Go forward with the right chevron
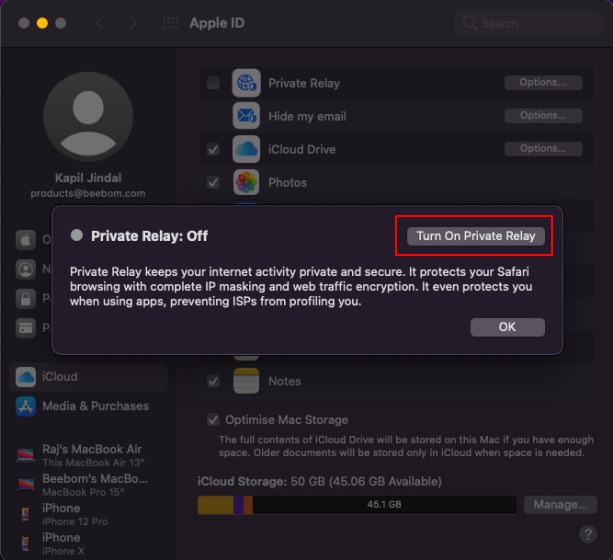 pos(133,23)
